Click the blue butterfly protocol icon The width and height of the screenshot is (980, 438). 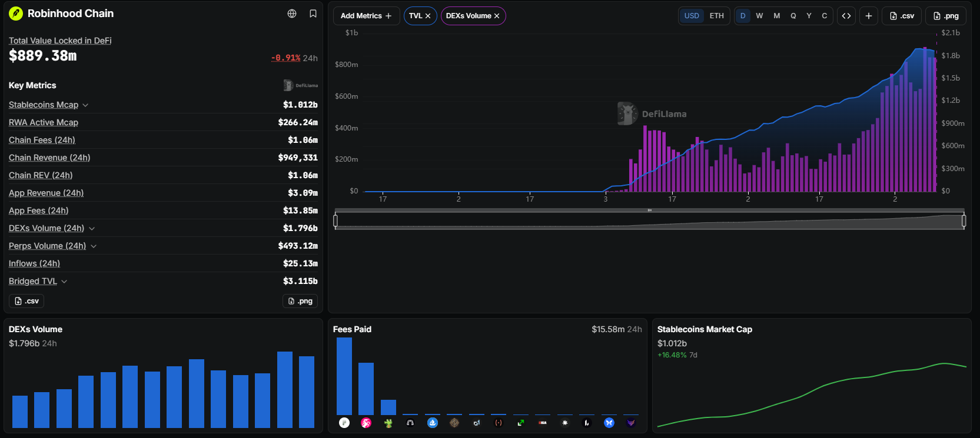[609, 423]
